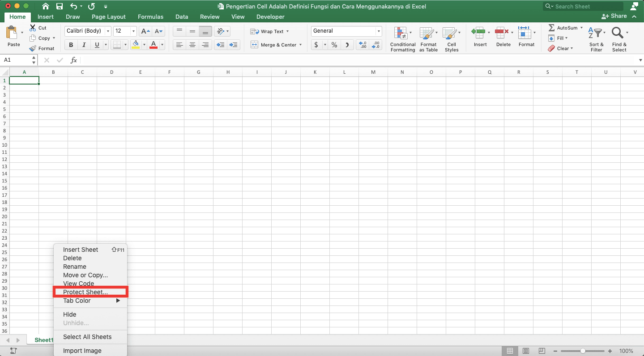The height and width of the screenshot is (356, 644).
Task: Open Conditional Formatting
Action: click(x=402, y=39)
